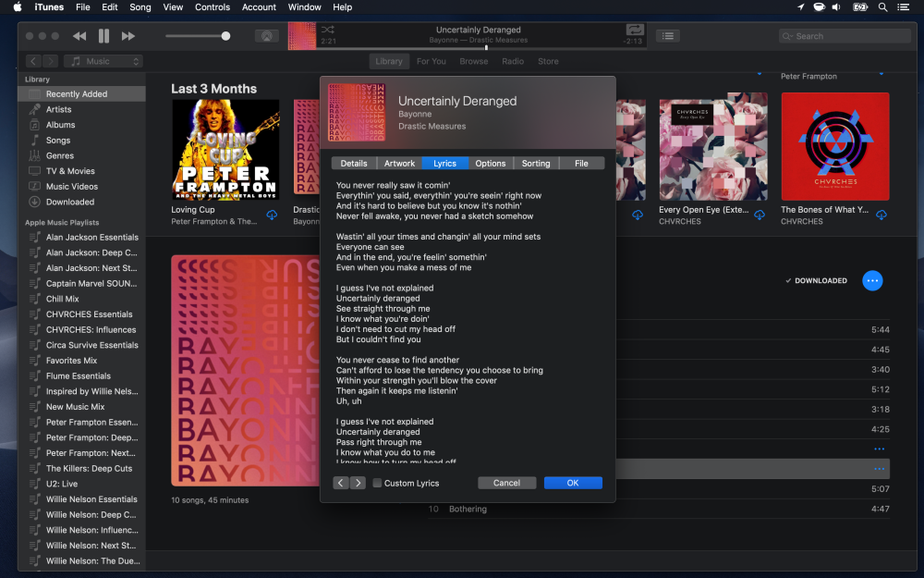The width and height of the screenshot is (924, 578).
Task: Download Every Open Eye with its cloud icon
Action: 760,215
